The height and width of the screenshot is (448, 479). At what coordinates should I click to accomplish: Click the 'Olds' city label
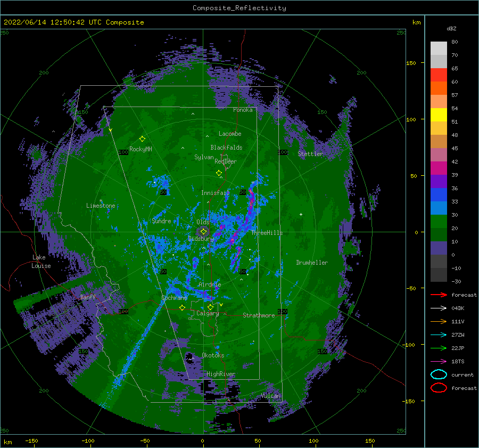click(x=203, y=222)
